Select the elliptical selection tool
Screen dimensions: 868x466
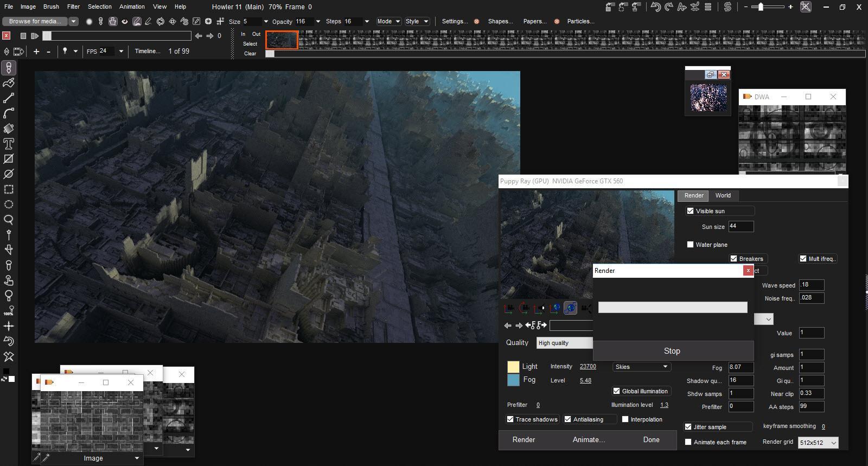tap(9, 205)
